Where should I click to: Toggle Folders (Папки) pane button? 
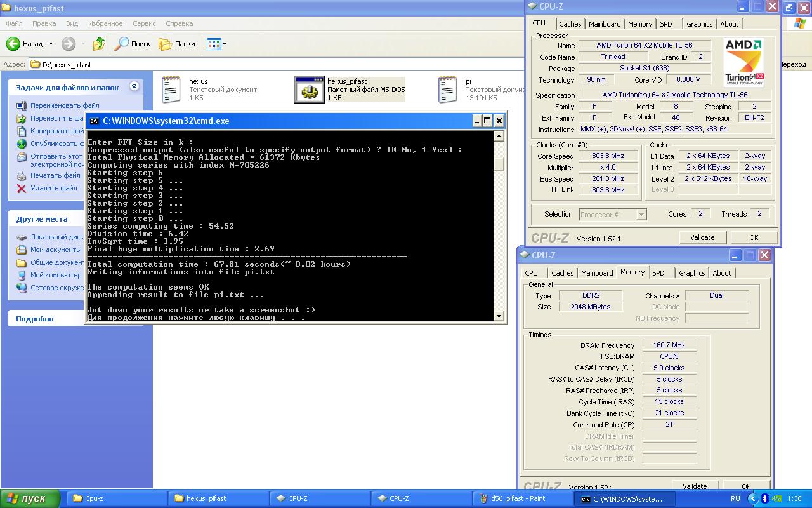coord(177,44)
